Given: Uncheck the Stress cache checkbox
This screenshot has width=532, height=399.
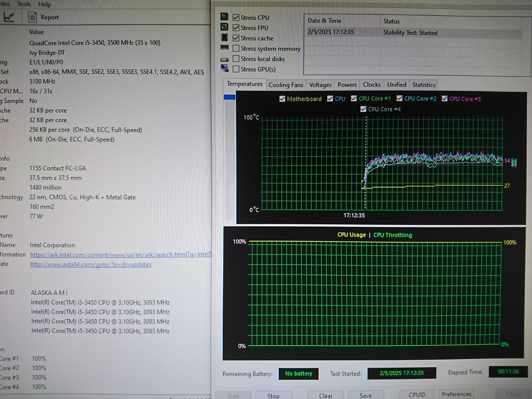Looking at the screenshot, I should coord(236,38).
